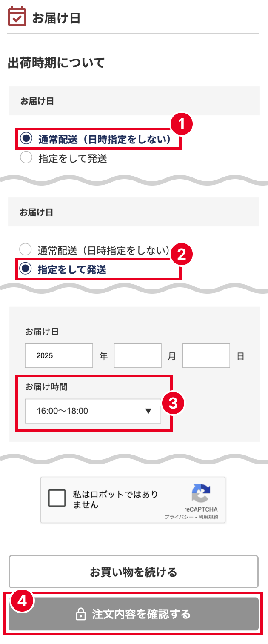
Task: Click the empty day (日) input field
Action: [x=206, y=355]
